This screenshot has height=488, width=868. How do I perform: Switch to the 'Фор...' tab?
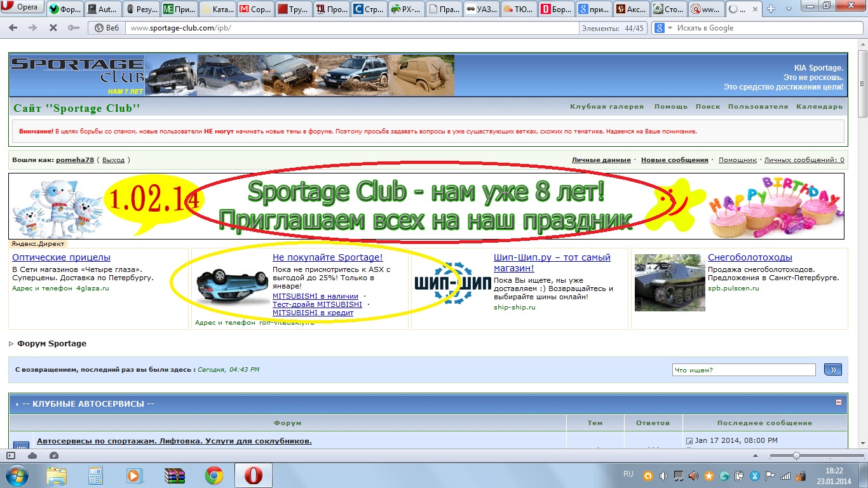point(65,9)
